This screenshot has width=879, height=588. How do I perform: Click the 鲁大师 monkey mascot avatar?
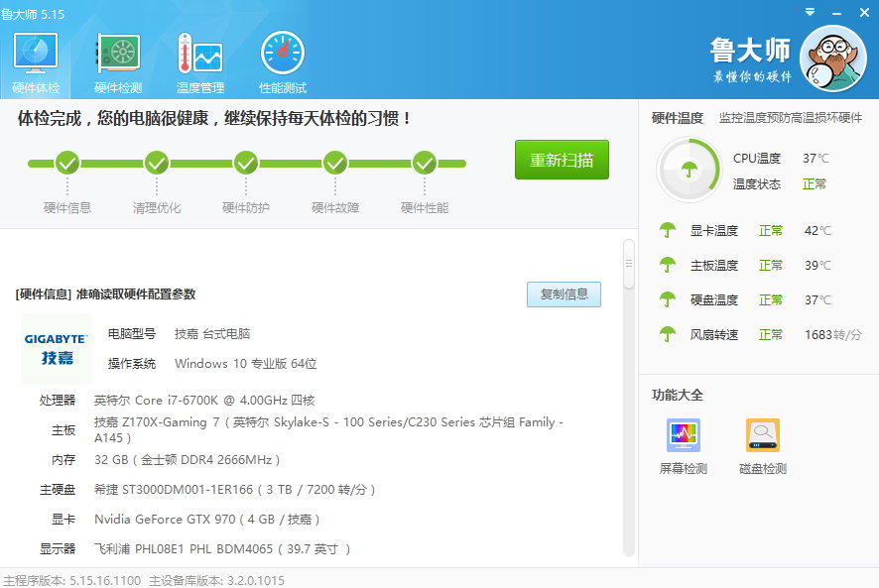[x=833, y=59]
